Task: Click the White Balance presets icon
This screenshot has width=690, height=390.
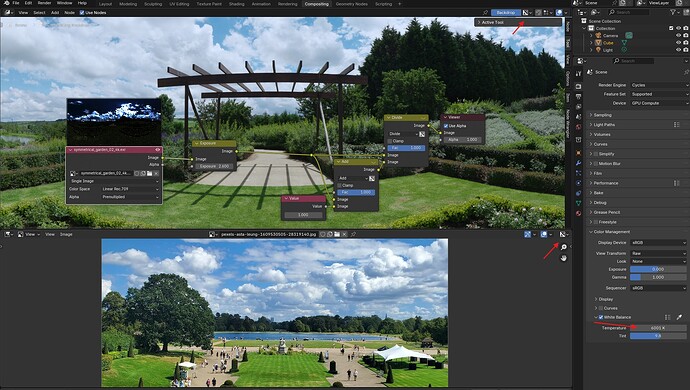Action: [x=668, y=317]
